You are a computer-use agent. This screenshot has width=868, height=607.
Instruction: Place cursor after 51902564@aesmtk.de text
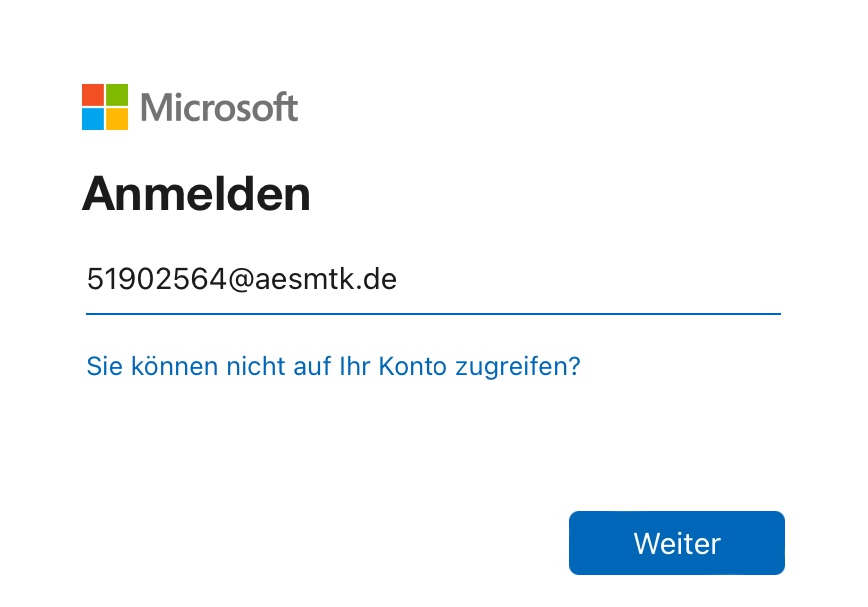399,279
